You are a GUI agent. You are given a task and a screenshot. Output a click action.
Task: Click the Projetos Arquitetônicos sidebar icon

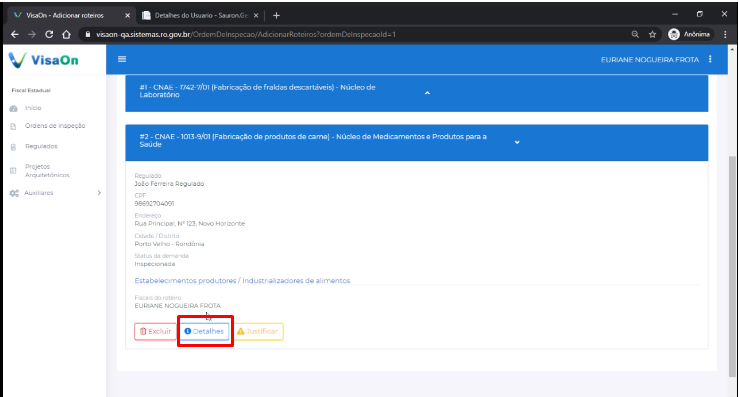[13, 170]
